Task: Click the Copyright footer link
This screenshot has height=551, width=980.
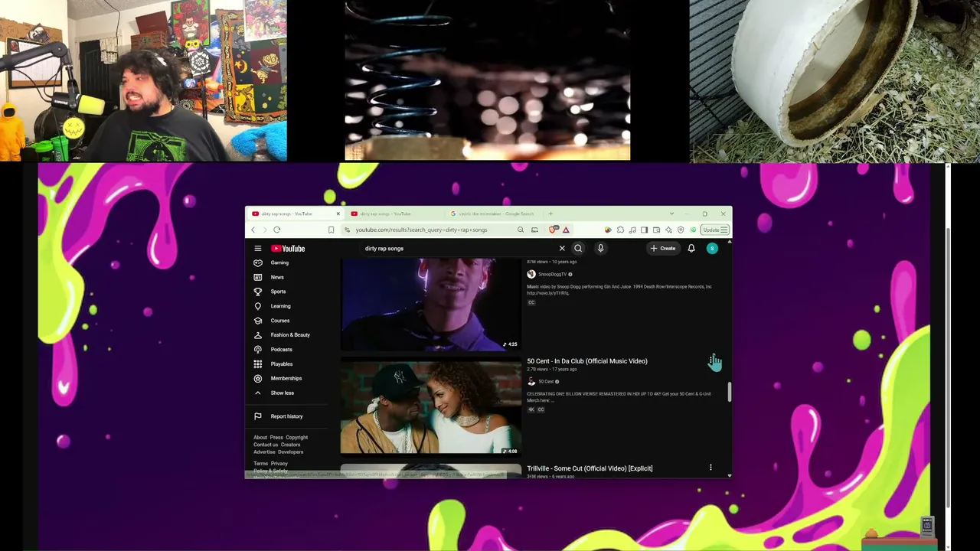Action: click(297, 438)
